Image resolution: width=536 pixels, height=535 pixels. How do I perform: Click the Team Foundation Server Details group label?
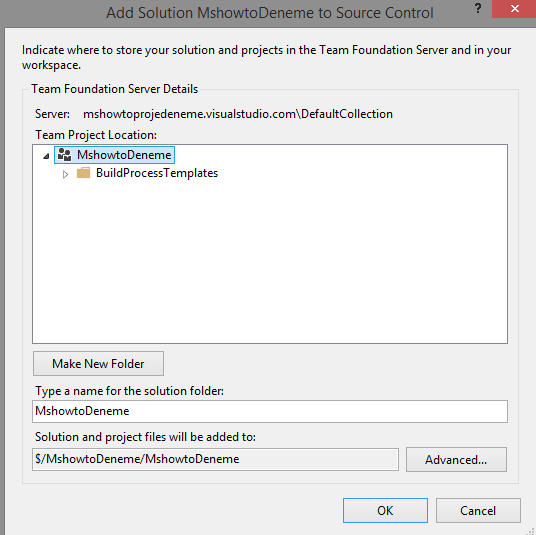[x=115, y=89]
